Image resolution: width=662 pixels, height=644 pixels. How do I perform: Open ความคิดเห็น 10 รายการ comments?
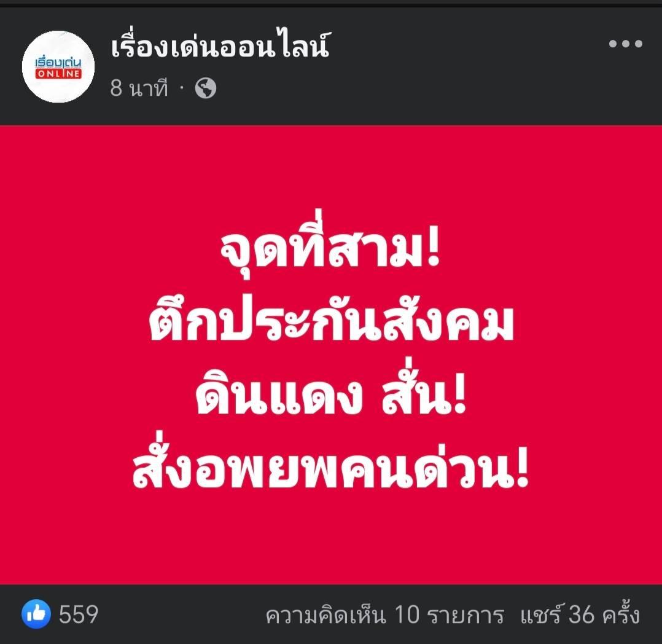[x=384, y=615]
